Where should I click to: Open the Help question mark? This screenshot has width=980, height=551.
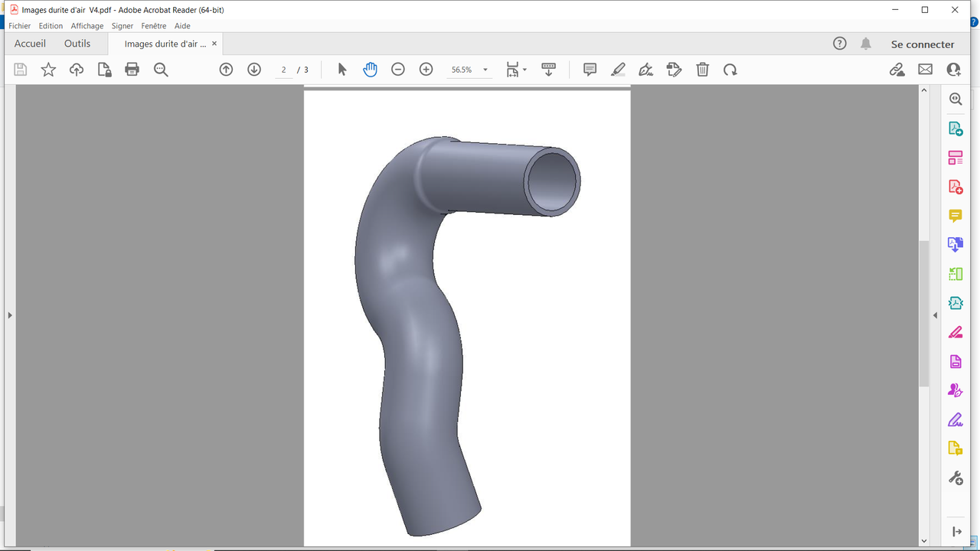pyautogui.click(x=840, y=44)
